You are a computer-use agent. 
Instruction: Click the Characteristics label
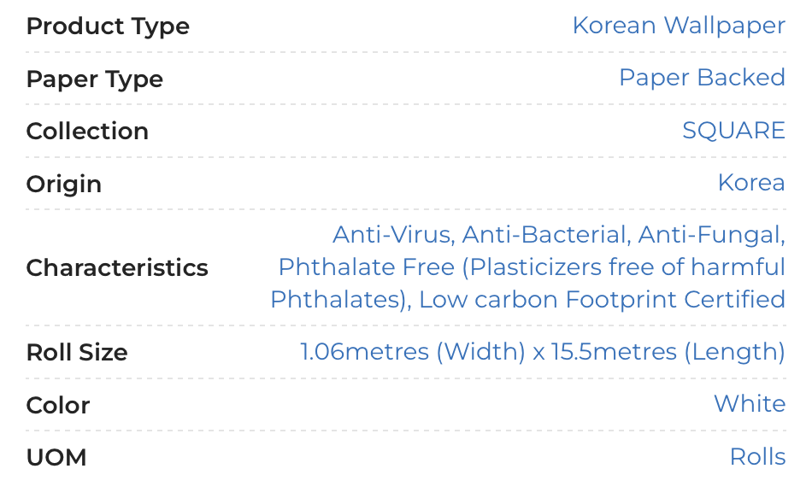click(118, 268)
